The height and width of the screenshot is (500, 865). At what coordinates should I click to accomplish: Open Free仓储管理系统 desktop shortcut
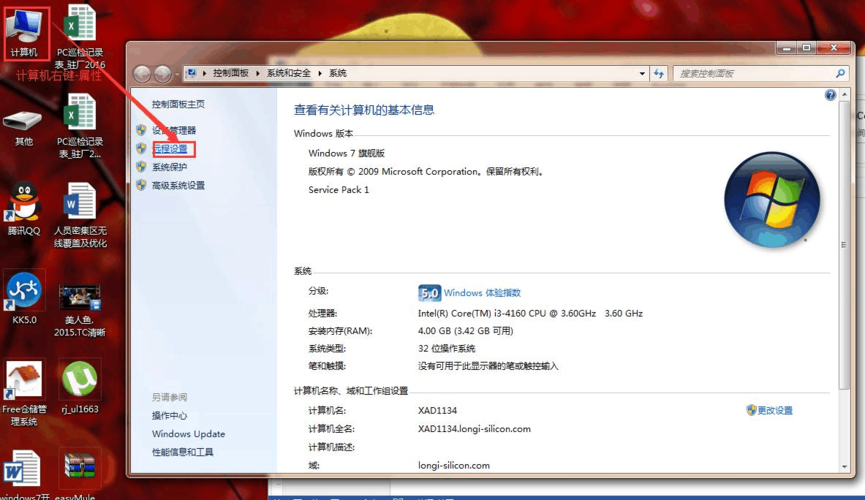click(x=24, y=382)
